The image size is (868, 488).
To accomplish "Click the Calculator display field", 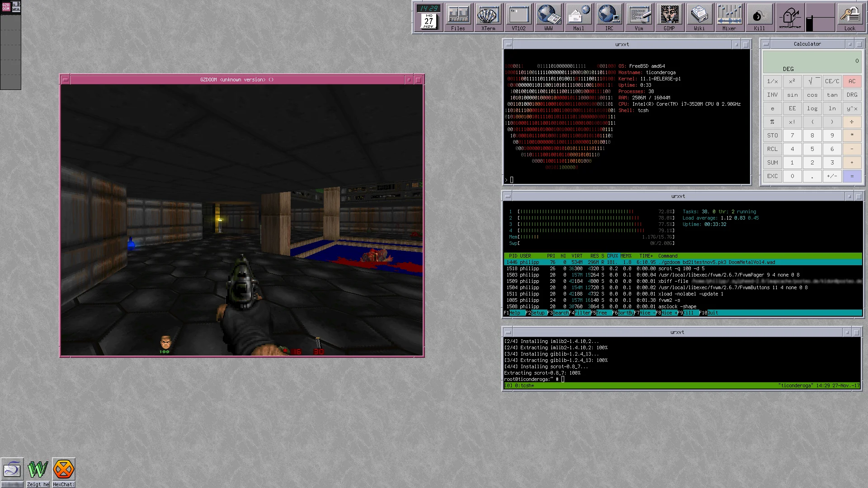I will (x=812, y=62).
